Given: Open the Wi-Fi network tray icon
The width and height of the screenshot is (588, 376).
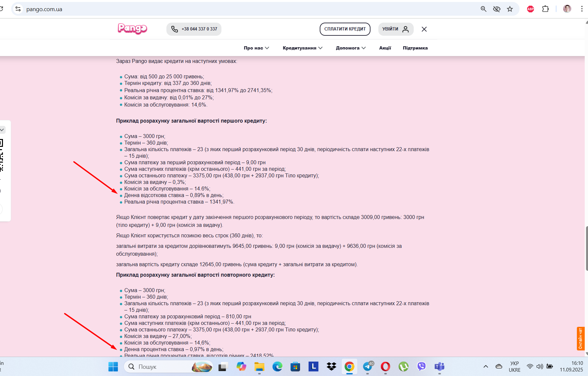Looking at the screenshot, I should [530, 366].
